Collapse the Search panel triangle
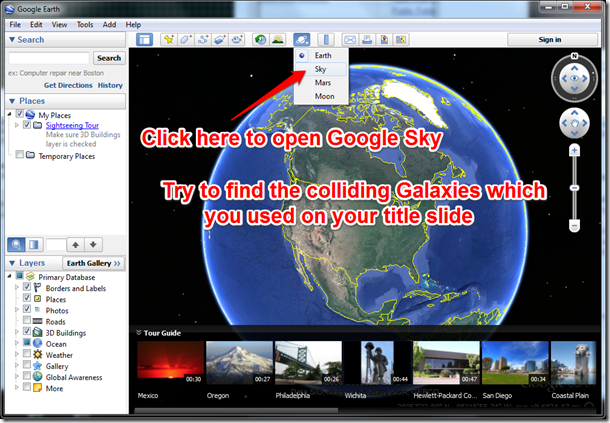Viewport: 610px width, 423px height. (12, 39)
